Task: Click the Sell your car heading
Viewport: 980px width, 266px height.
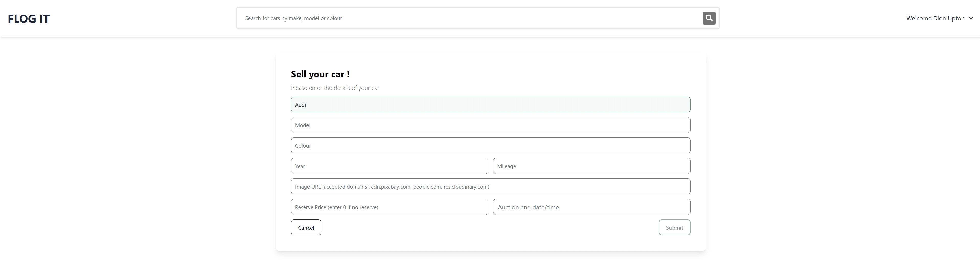Action: 320,74
